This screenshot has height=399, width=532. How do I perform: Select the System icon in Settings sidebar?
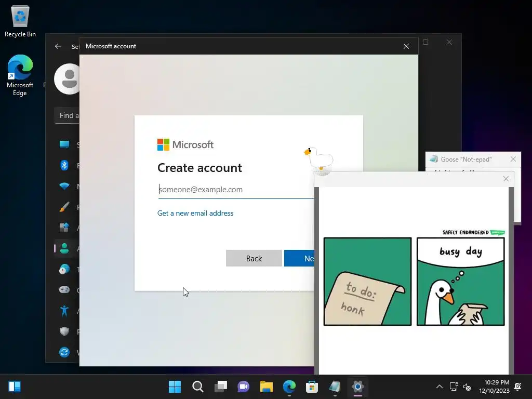(x=64, y=144)
